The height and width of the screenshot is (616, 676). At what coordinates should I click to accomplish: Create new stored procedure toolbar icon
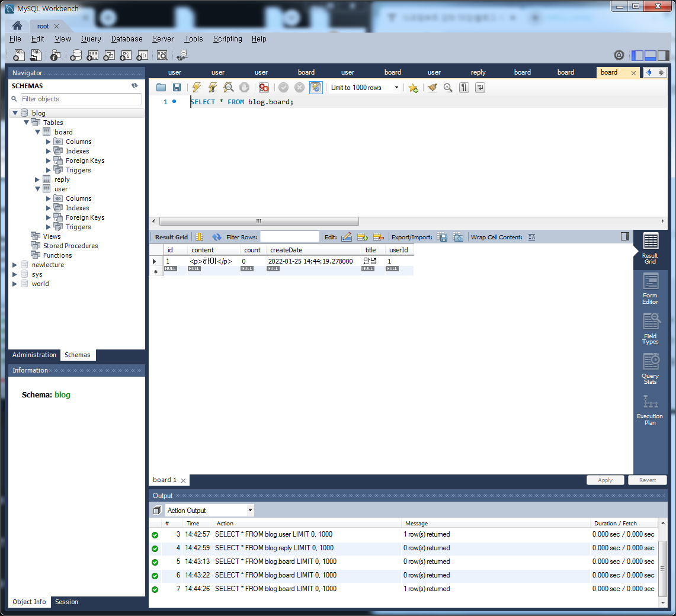tap(126, 55)
